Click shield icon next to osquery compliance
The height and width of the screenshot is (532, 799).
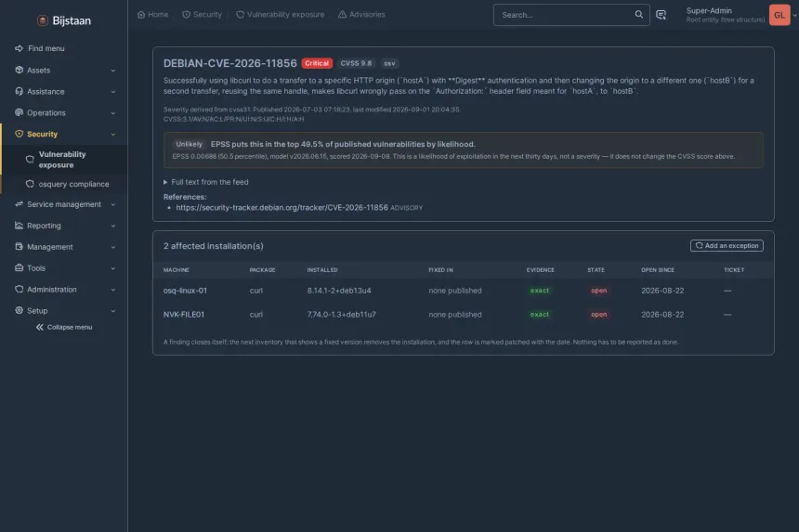click(30, 184)
